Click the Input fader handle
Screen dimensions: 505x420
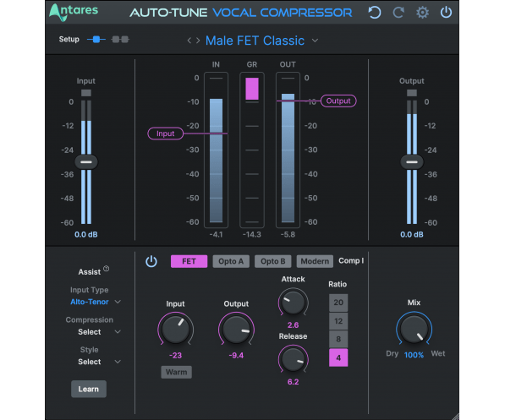coord(86,162)
